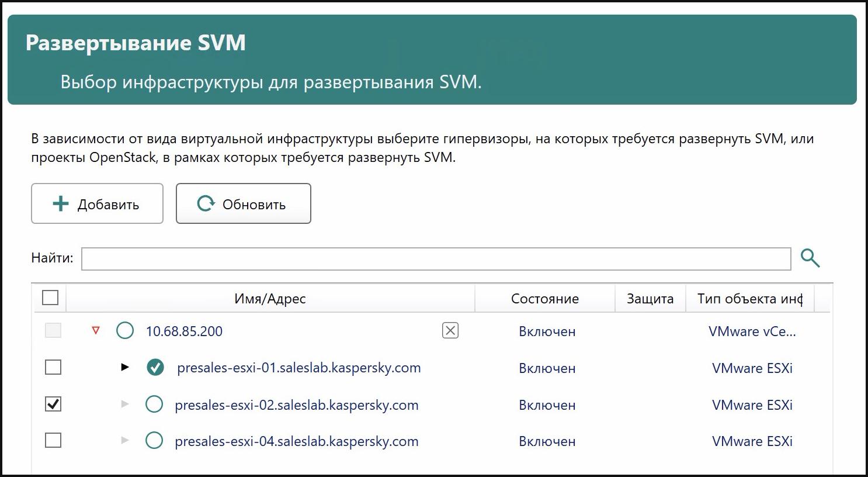Click the plus icon on Добавить button
868x477 pixels.
(x=61, y=203)
